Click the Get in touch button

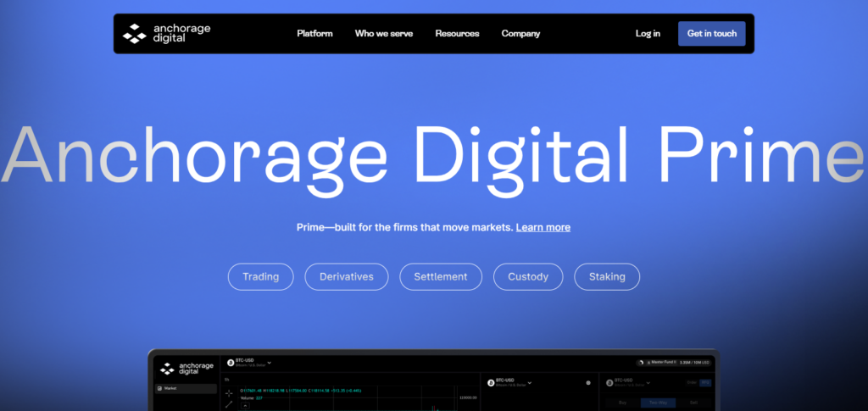712,33
